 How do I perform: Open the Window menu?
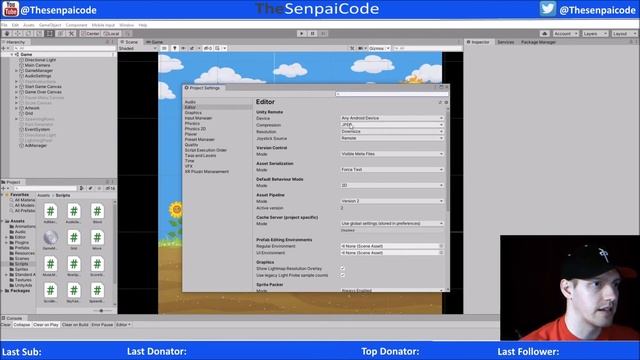[x=127, y=25]
